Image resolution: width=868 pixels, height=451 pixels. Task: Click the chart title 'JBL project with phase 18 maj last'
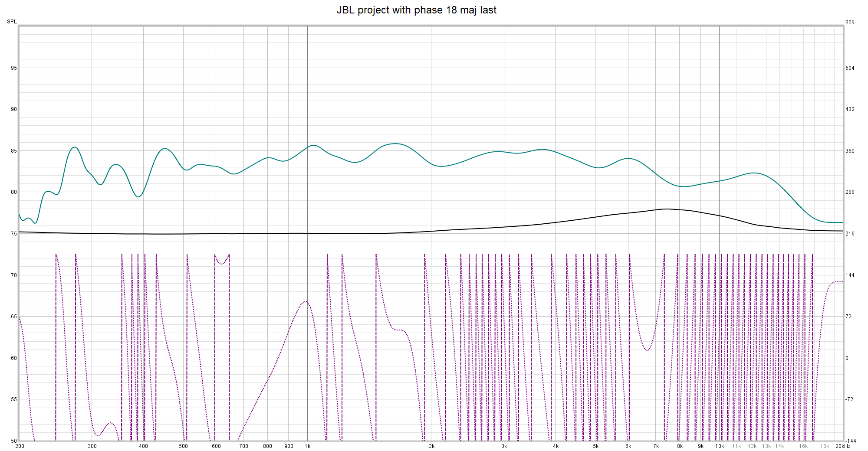click(x=416, y=10)
